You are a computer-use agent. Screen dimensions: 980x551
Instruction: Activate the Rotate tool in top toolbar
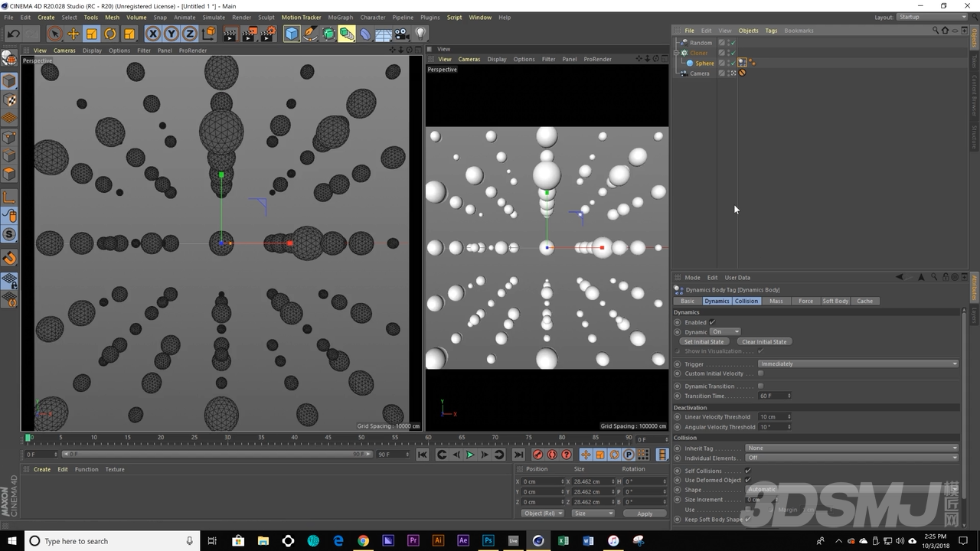click(x=110, y=34)
